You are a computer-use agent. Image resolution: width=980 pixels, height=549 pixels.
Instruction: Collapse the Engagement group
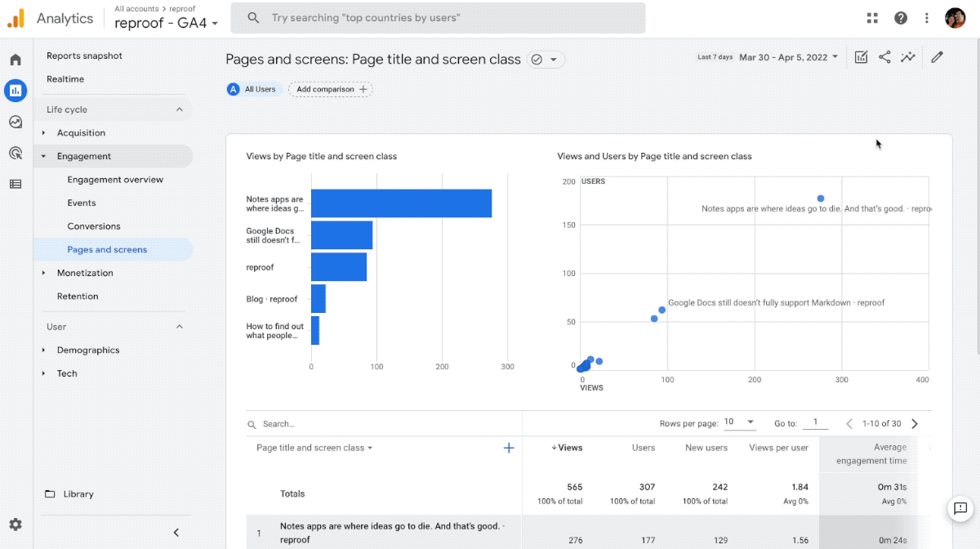44,156
